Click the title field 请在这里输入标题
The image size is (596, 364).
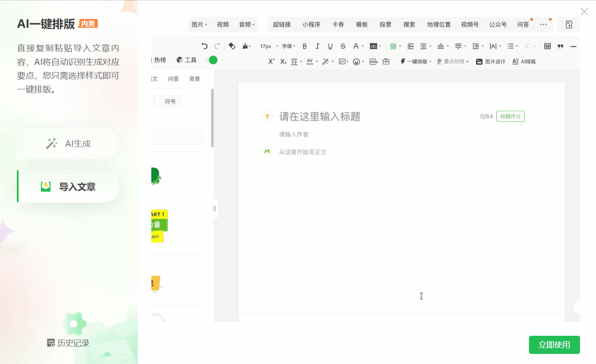click(319, 116)
